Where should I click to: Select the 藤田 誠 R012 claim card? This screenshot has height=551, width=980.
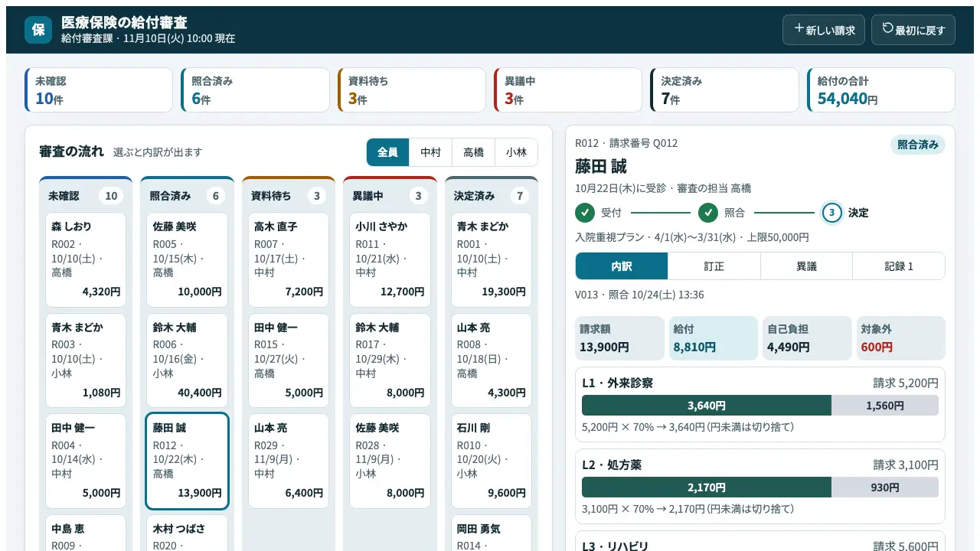[x=187, y=461]
